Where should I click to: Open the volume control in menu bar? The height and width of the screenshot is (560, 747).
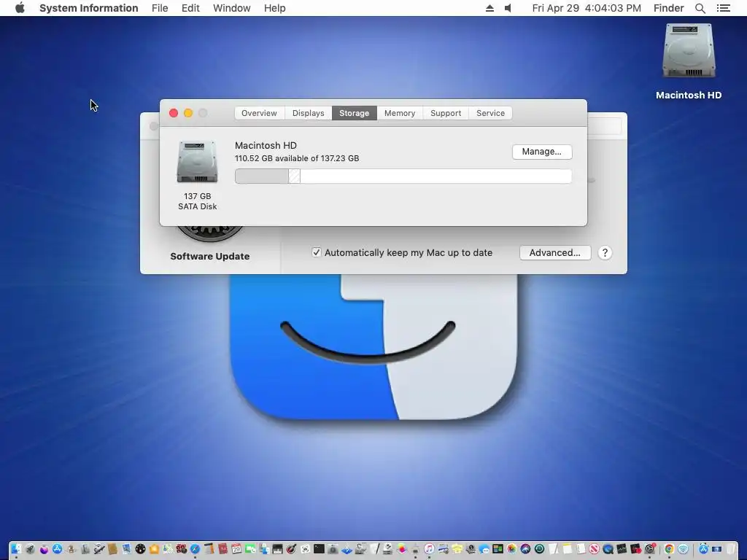508,8
